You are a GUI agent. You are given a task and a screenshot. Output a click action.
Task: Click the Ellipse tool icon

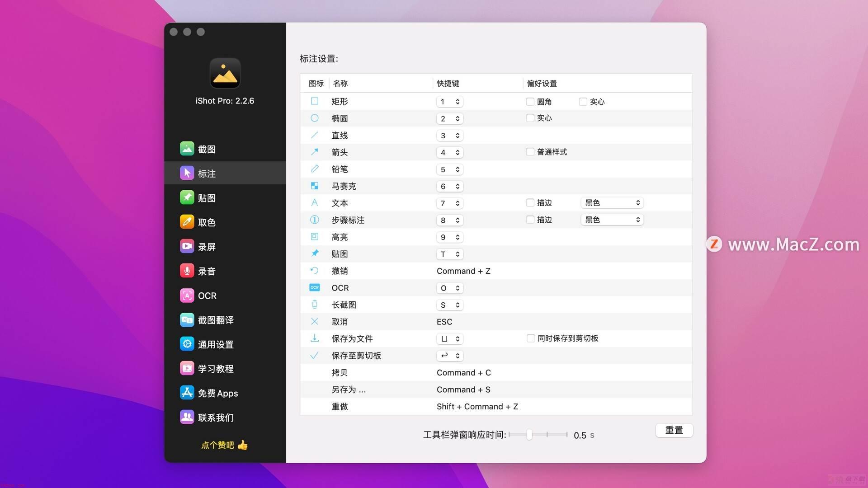315,118
